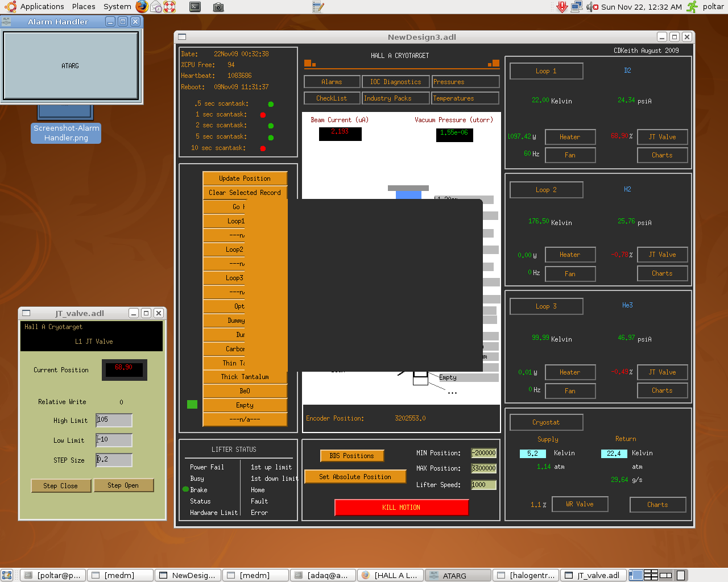Click the ATARG button in Alarm Handler

71,66
